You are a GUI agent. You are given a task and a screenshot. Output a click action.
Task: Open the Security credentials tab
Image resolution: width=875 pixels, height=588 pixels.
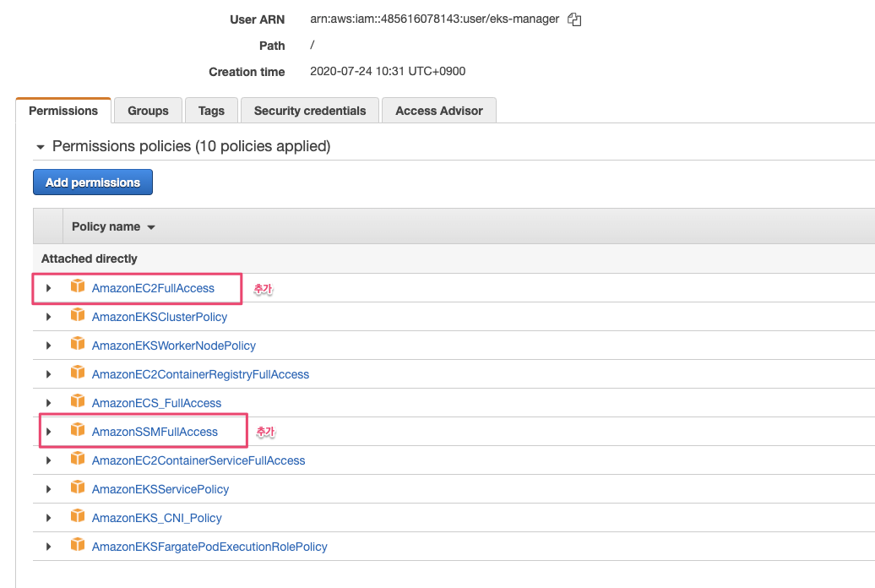(x=310, y=111)
